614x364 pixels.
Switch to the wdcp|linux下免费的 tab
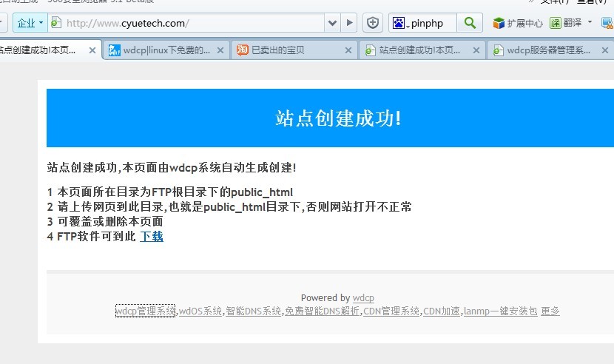click(x=159, y=51)
